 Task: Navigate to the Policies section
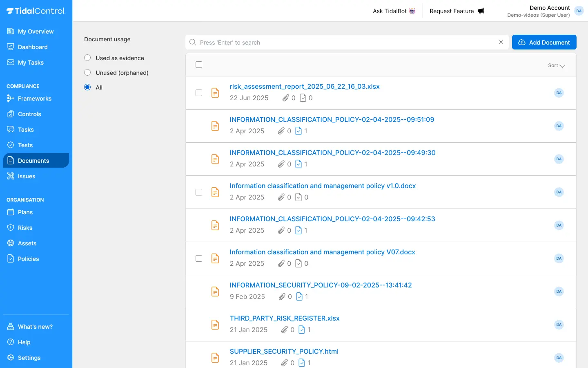[28, 259]
